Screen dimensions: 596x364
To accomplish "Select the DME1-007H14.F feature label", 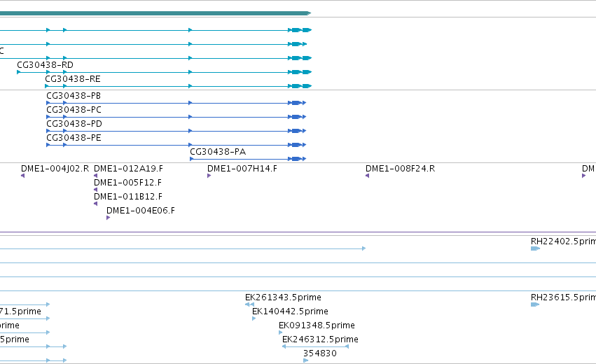I will (242, 168).
